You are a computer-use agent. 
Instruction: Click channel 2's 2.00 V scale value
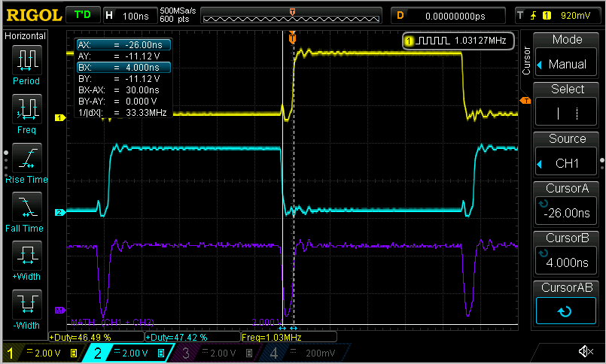(x=135, y=353)
